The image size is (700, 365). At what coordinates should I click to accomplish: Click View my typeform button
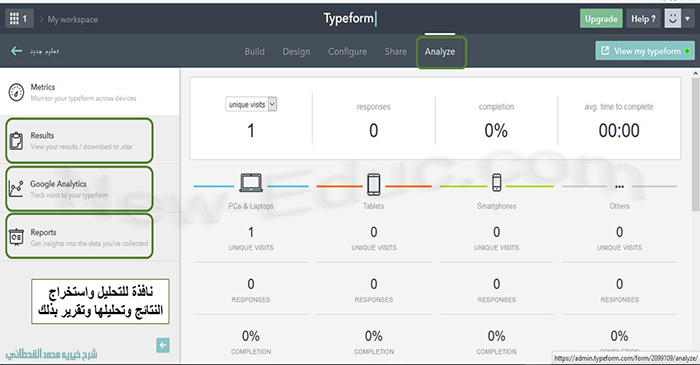point(645,51)
